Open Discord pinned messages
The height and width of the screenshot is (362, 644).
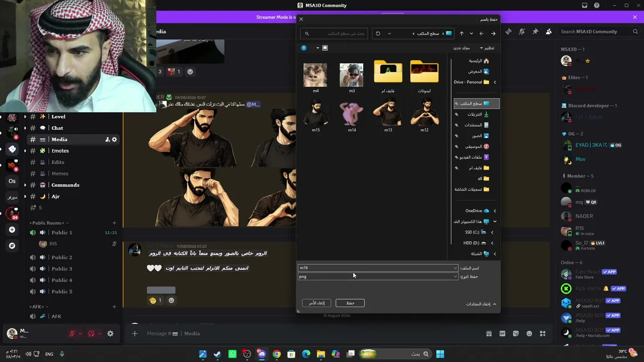535,31
